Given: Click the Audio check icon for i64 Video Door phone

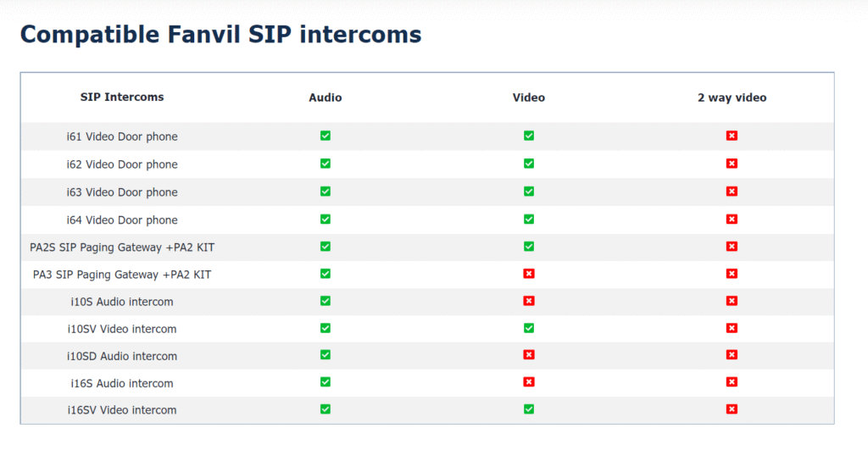Looking at the screenshot, I should 325,220.
